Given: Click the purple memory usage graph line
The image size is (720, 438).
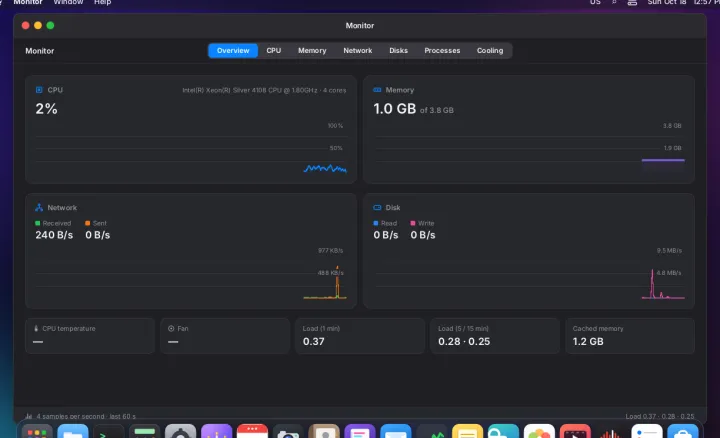Looking at the screenshot, I should [663, 160].
